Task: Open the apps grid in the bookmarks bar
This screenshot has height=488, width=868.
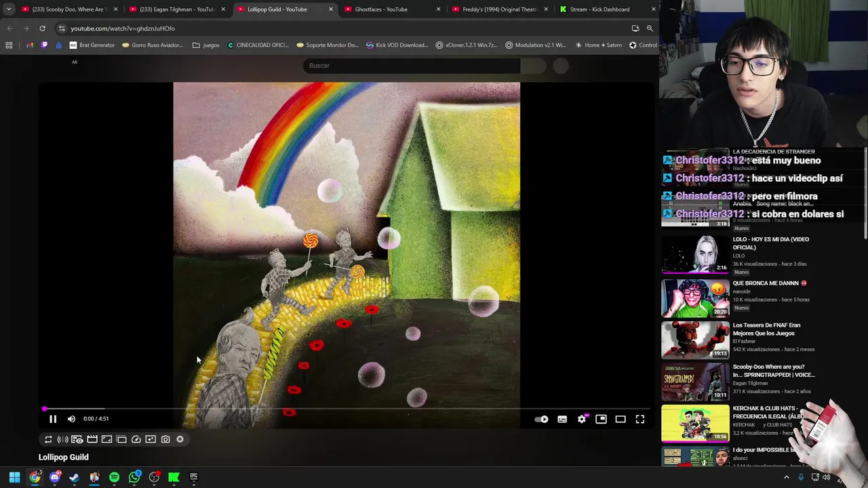Action: (x=9, y=45)
